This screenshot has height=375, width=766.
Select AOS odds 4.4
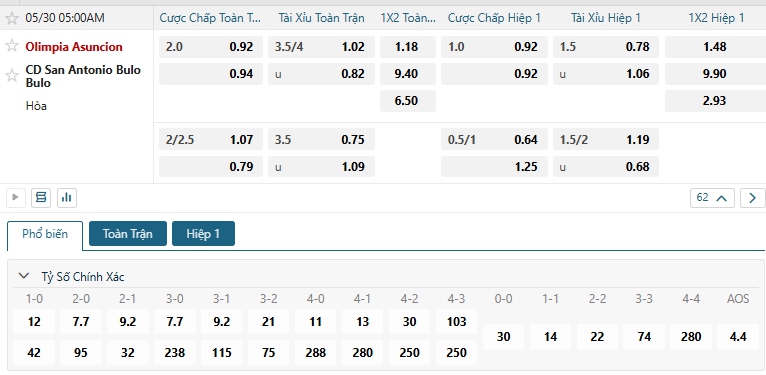(738, 337)
